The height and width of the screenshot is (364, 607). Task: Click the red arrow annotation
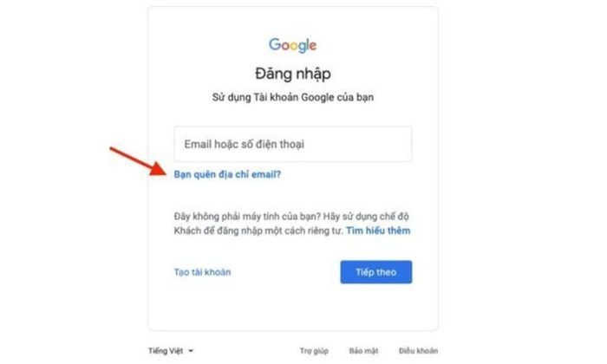(138, 161)
